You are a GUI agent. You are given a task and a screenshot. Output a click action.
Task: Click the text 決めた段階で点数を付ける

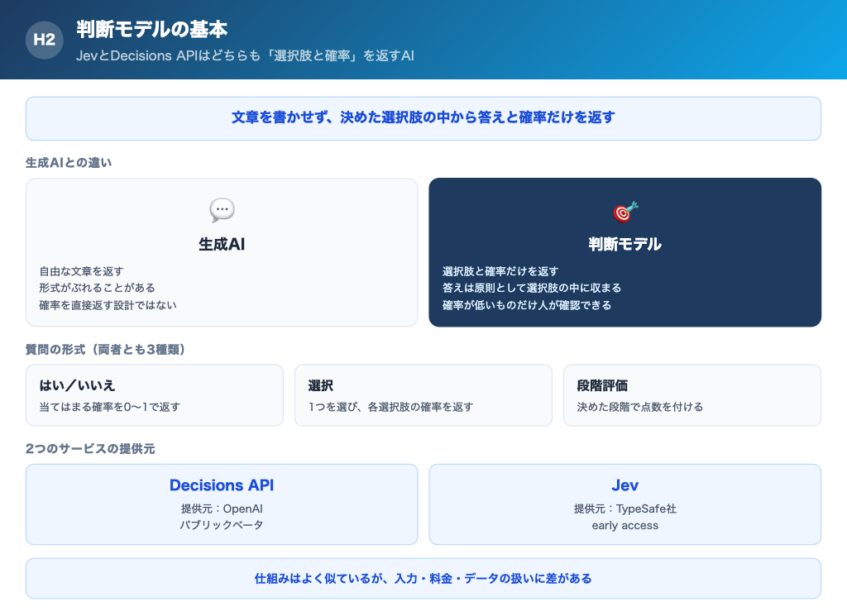tap(640, 407)
